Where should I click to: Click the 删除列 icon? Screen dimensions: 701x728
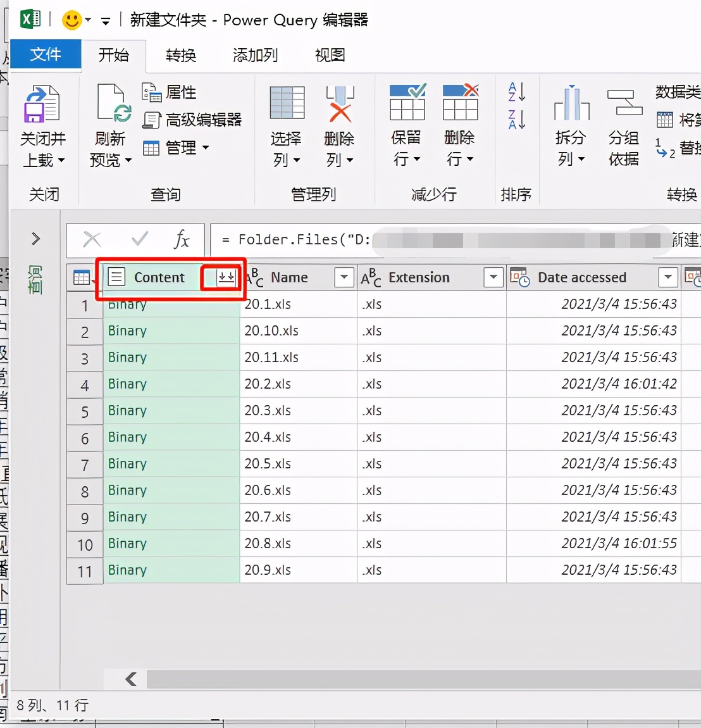340,104
